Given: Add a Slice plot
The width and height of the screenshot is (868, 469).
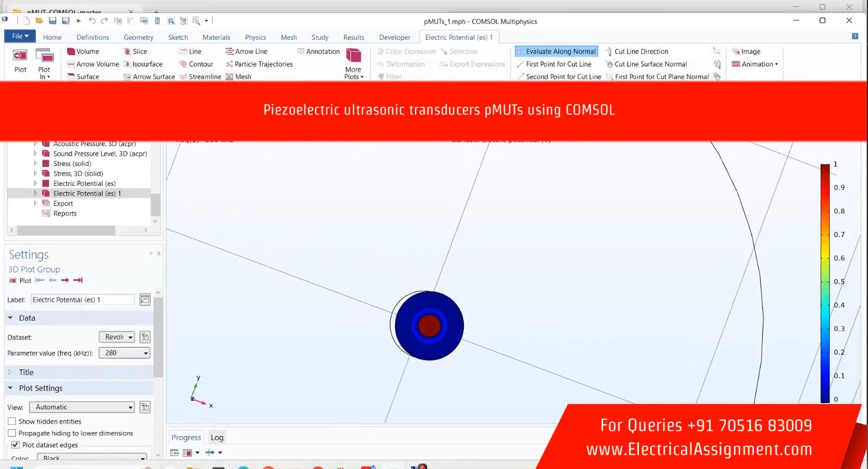Looking at the screenshot, I should point(135,51).
